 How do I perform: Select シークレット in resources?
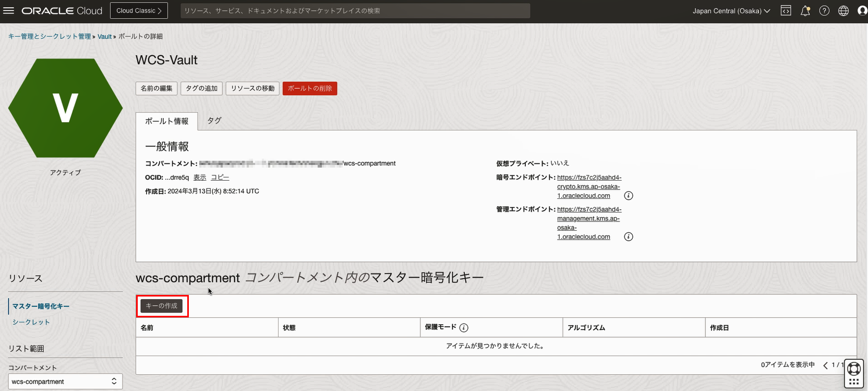31,322
